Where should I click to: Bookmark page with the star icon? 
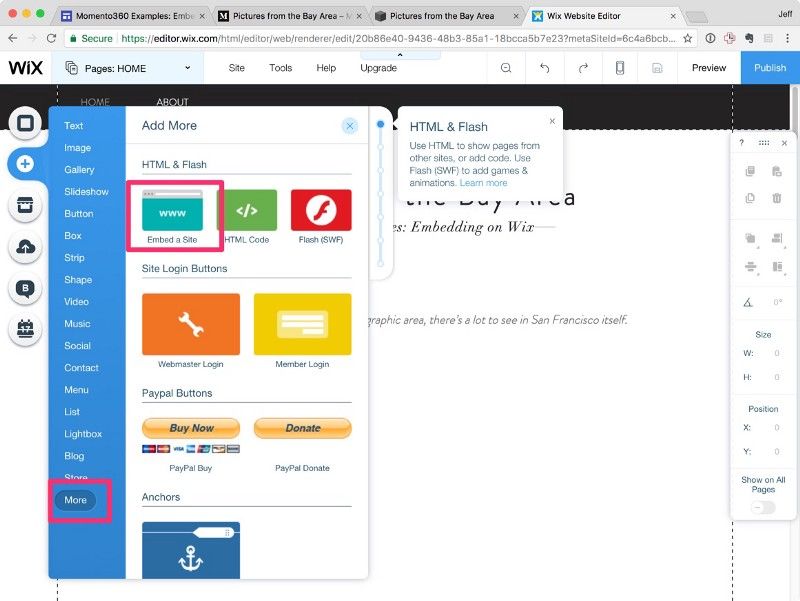pos(687,38)
